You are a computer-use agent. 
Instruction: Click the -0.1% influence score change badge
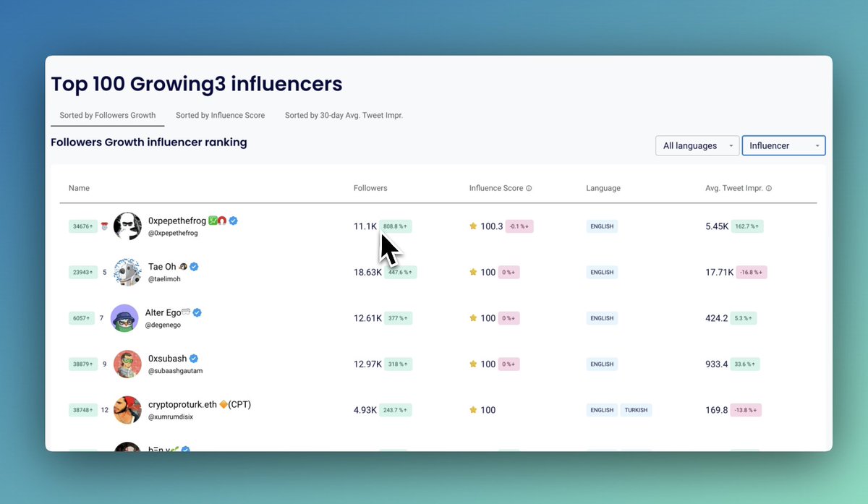pyautogui.click(x=519, y=226)
